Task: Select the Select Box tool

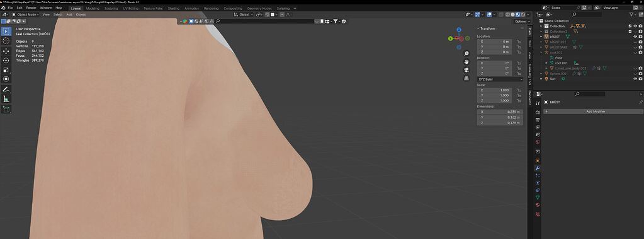Action: tap(6, 32)
